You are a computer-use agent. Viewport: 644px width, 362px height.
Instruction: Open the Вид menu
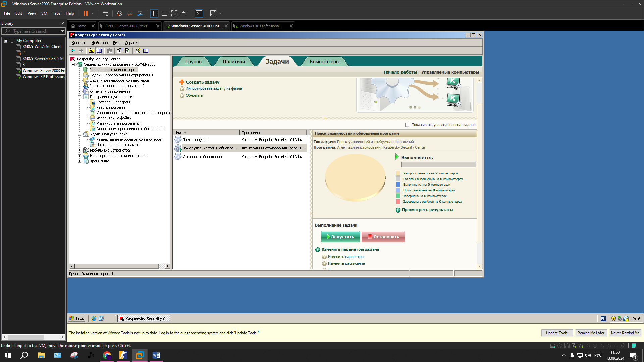116,43
